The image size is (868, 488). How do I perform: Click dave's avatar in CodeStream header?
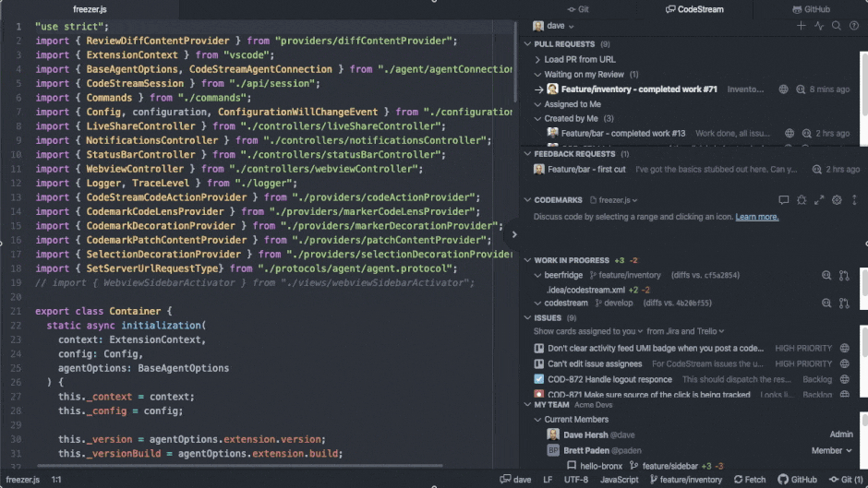pos(538,26)
